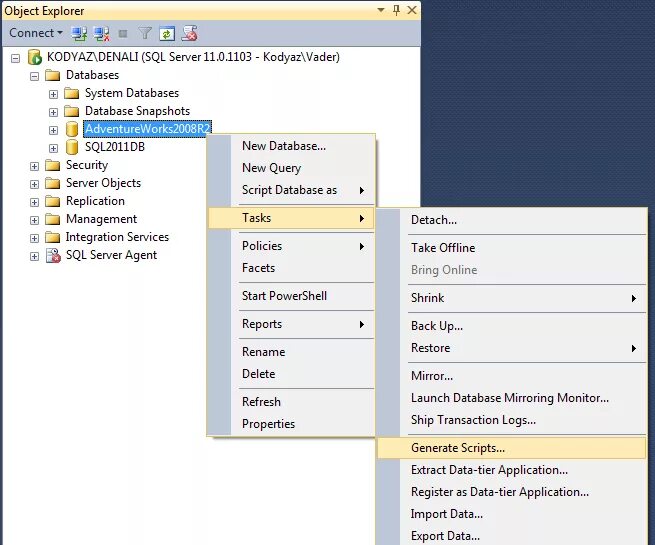The image size is (655, 545).
Task: Click the Connect Object Explorer toolbar icon
Action: (79, 33)
